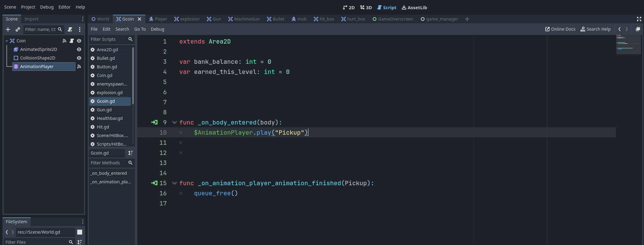The height and width of the screenshot is (245, 644).
Task: Go forward in FileSystem history
Action: [x=13, y=232]
